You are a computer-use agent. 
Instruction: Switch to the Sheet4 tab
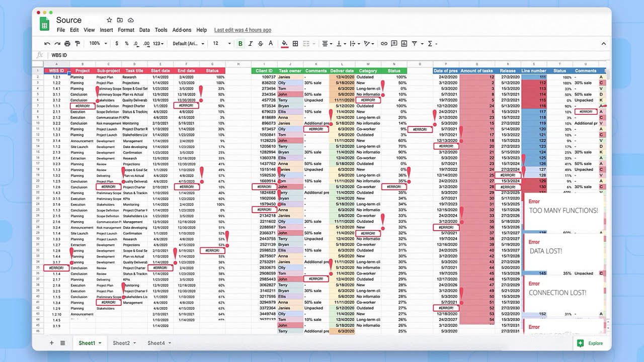point(156,343)
